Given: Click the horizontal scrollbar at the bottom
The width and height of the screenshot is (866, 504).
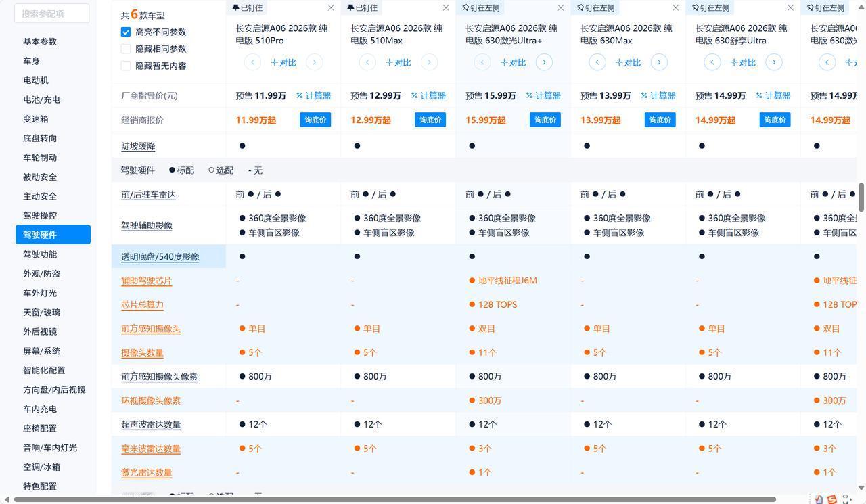Looking at the screenshot, I should pyautogui.click(x=394, y=500).
